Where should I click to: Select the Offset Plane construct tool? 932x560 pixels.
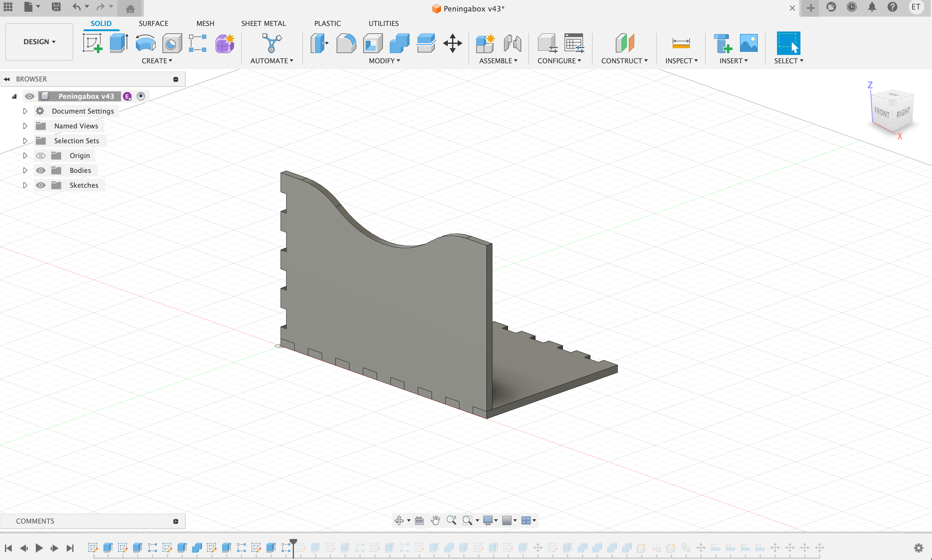click(625, 43)
